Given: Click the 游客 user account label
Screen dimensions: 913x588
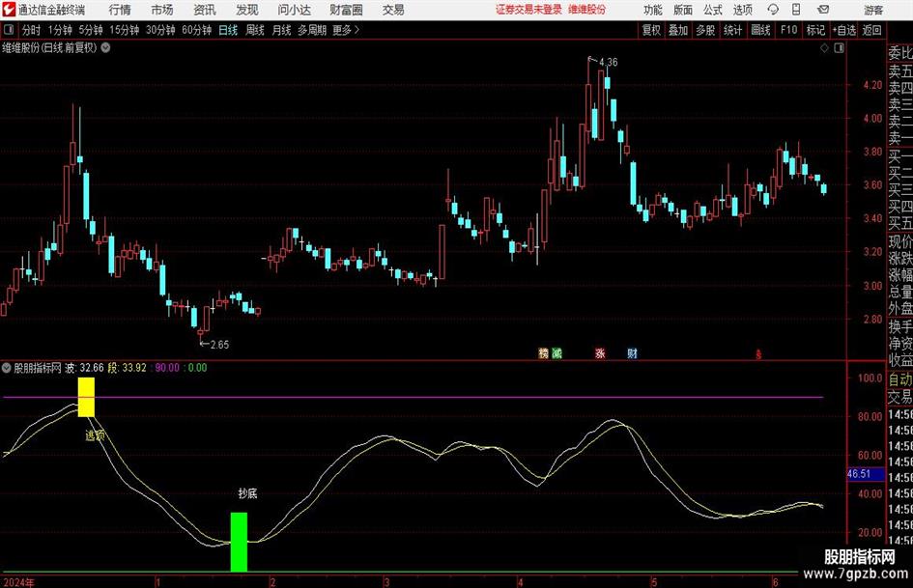Looking at the screenshot, I should [x=873, y=10].
